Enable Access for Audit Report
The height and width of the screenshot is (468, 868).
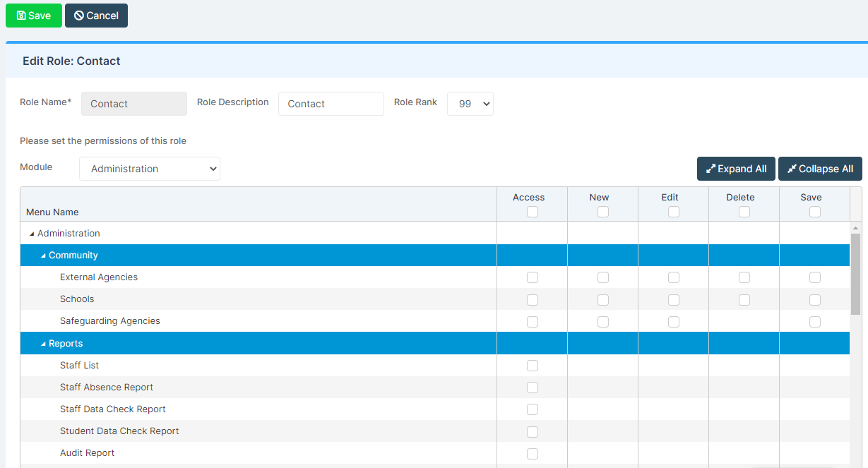point(532,454)
